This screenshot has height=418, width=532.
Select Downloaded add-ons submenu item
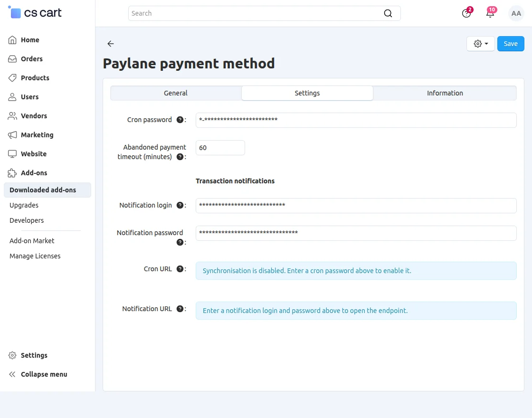click(x=47, y=190)
